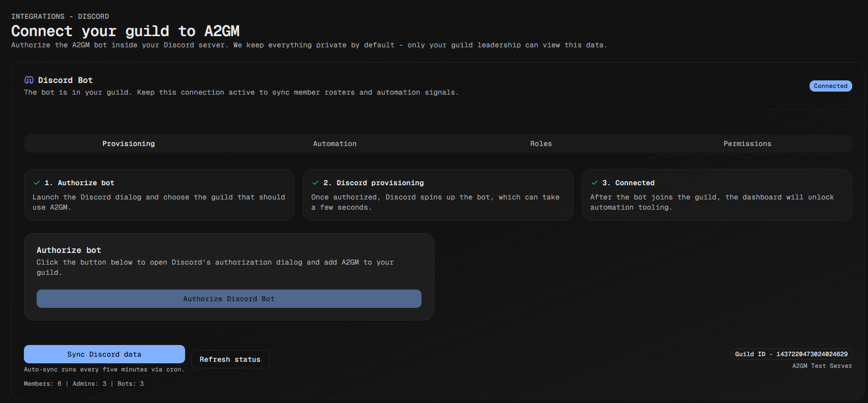
Task: Click the 'Once authorized, Discord spins up' description
Action: tap(435, 202)
